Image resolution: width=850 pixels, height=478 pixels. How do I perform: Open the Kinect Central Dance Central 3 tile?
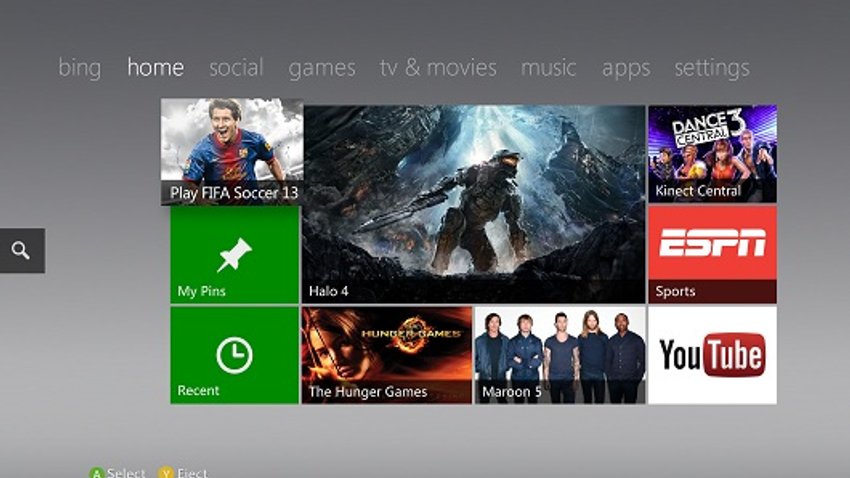(x=712, y=154)
